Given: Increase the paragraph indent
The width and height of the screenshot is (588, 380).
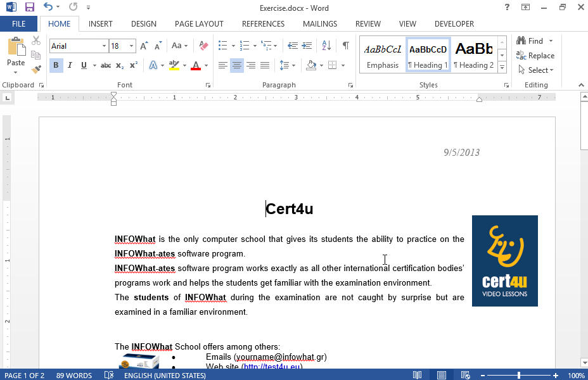Looking at the screenshot, I should [x=307, y=46].
